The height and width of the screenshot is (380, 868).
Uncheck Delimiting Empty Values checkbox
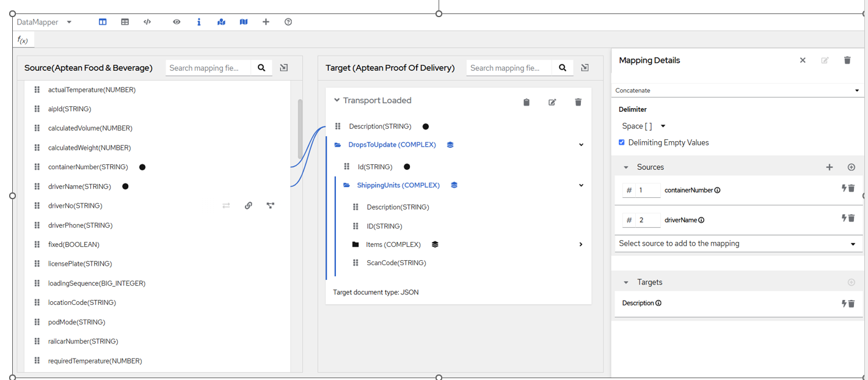[622, 142]
